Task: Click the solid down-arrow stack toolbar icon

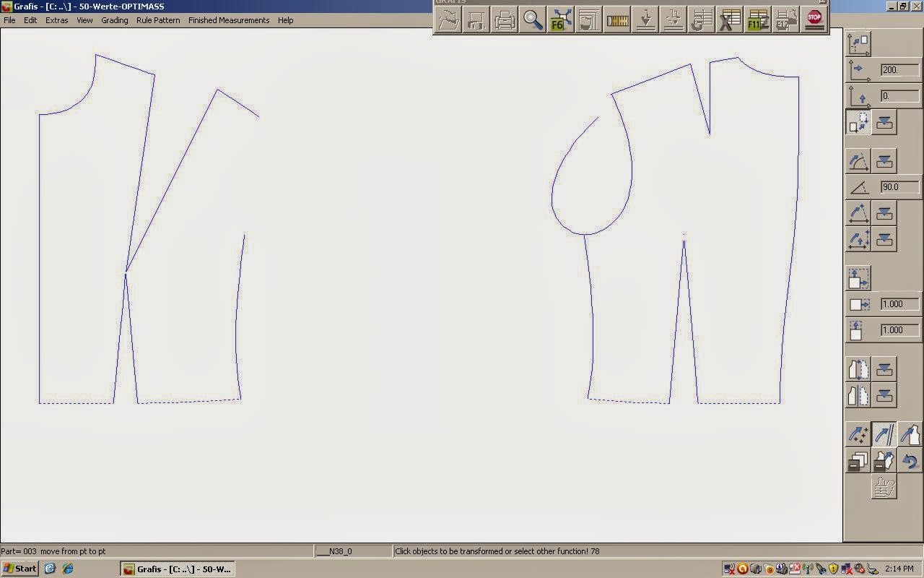Action: tap(645, 20)
